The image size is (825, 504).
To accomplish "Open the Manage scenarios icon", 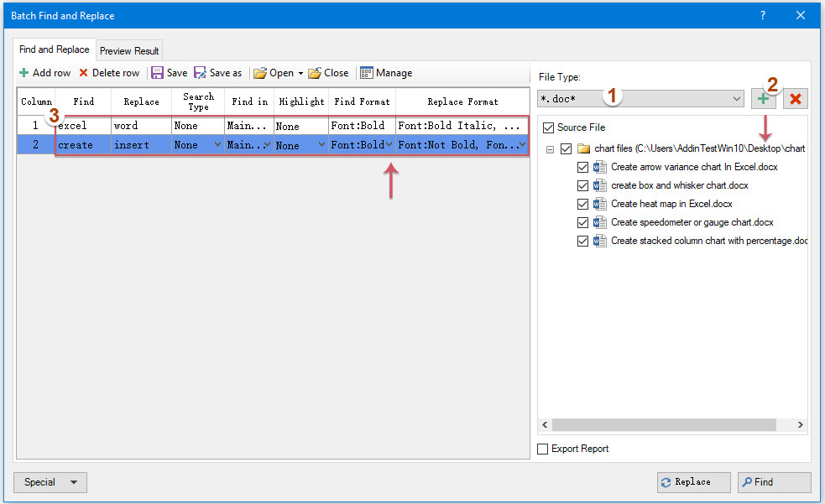I will coord(367,73).
